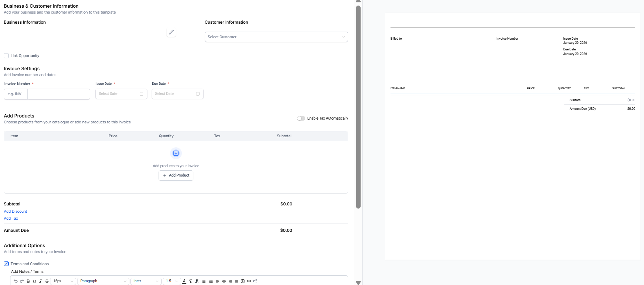Screen dimensions: 644x285
Task: Uncheck the Terms and Conditions checkbox
Action: (6, 264)
